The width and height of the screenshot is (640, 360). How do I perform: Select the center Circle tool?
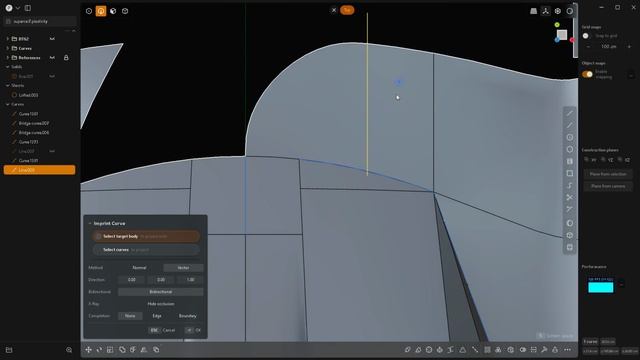coord(570,138)
